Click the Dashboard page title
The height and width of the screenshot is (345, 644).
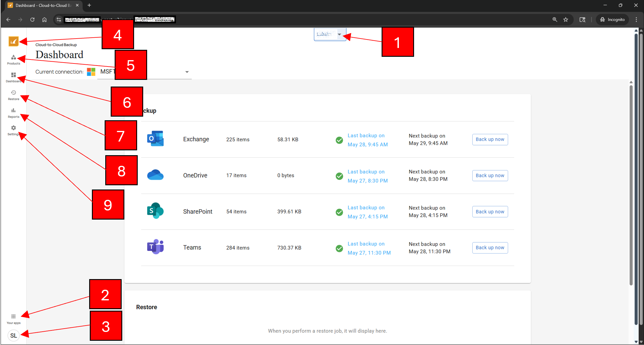(59, 55)
